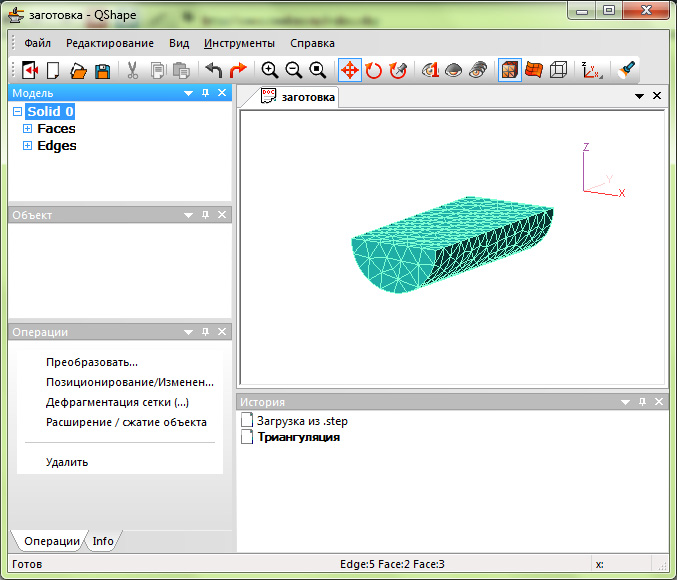The width and height of the screenshot is (677, 580).
Task: Close the Модель panel
Action: click(222, 93)
